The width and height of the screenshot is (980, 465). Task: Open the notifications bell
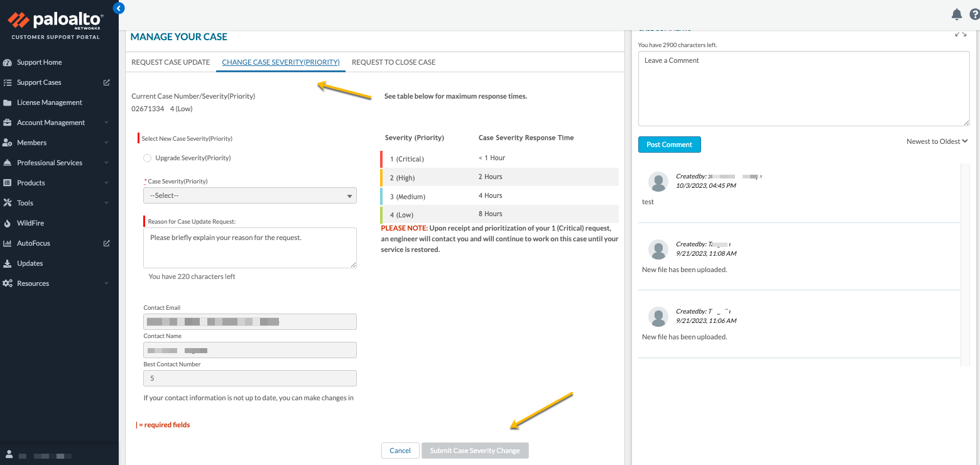(x=956, y=14)
